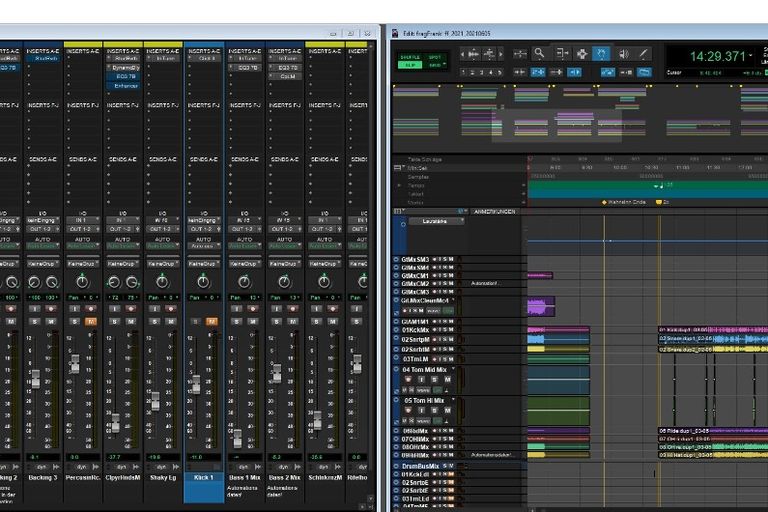Click PercusnRc pan knob
The width and height of the screenshot is (768, 512).
[x=82, y=281]
